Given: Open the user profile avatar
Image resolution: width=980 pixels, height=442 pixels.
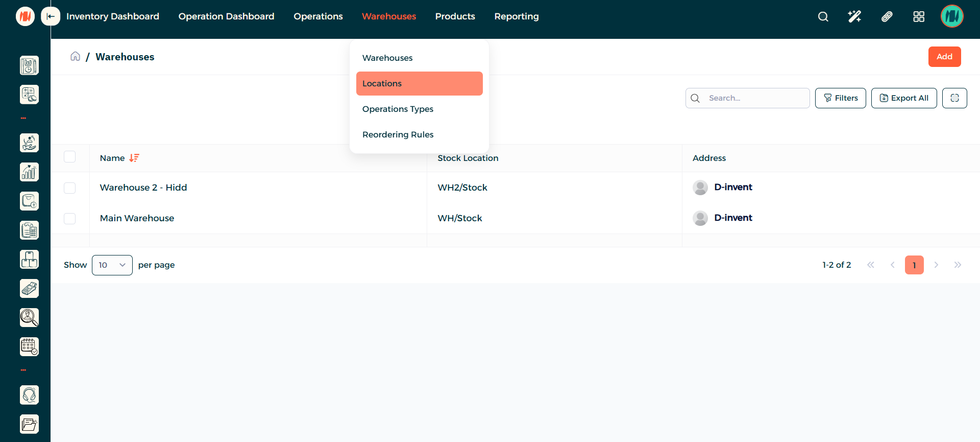Looking at the screenshot, I should [951, 16].
